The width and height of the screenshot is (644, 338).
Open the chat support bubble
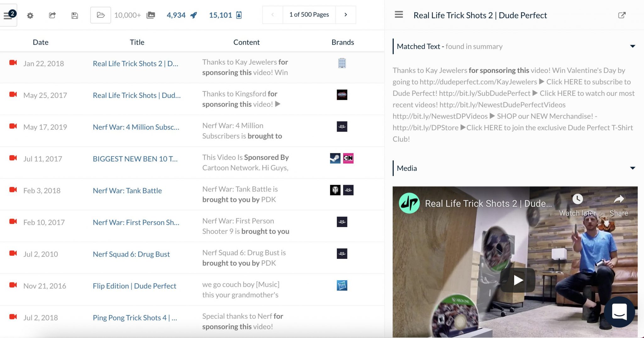[619, 312]
